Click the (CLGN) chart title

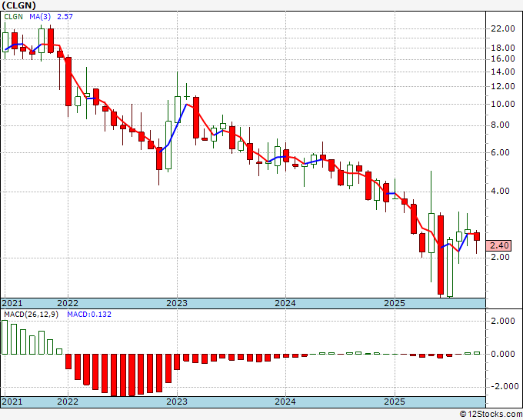click(18, 5)
